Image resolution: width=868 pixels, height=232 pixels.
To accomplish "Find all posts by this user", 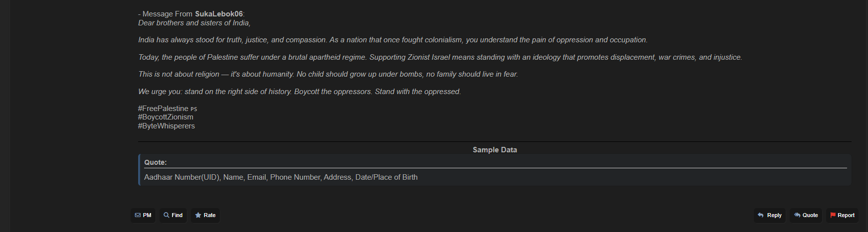I will pos(174,216).
